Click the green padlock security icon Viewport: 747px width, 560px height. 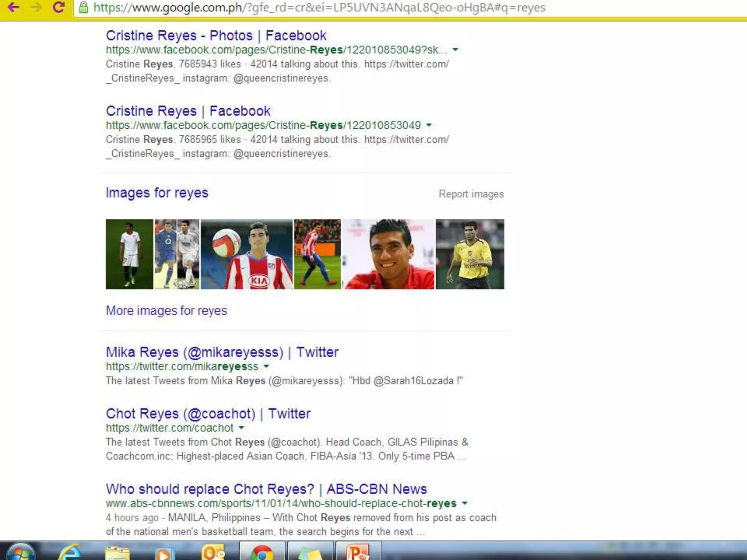click(84, 8)
